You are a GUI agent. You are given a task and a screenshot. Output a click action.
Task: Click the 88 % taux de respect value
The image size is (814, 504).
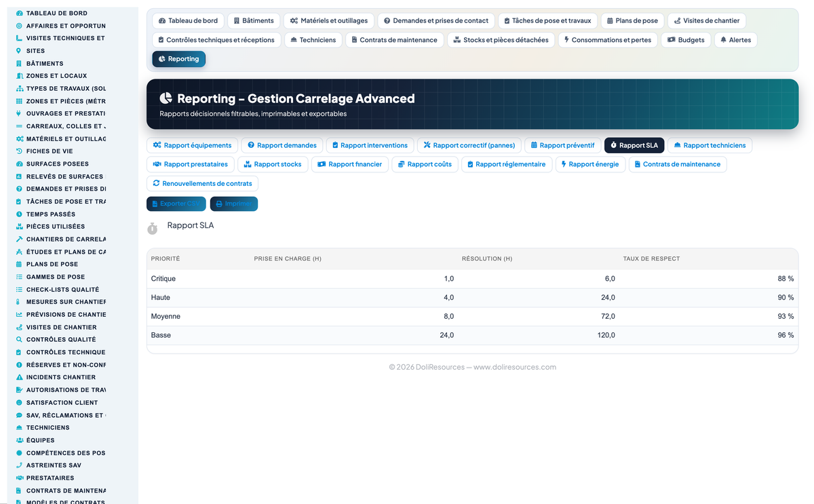click(786, 279)
